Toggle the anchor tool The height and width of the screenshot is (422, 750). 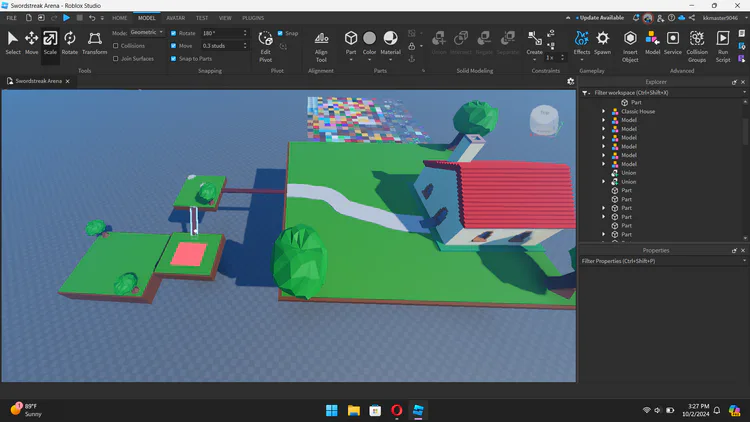point(411,59)
